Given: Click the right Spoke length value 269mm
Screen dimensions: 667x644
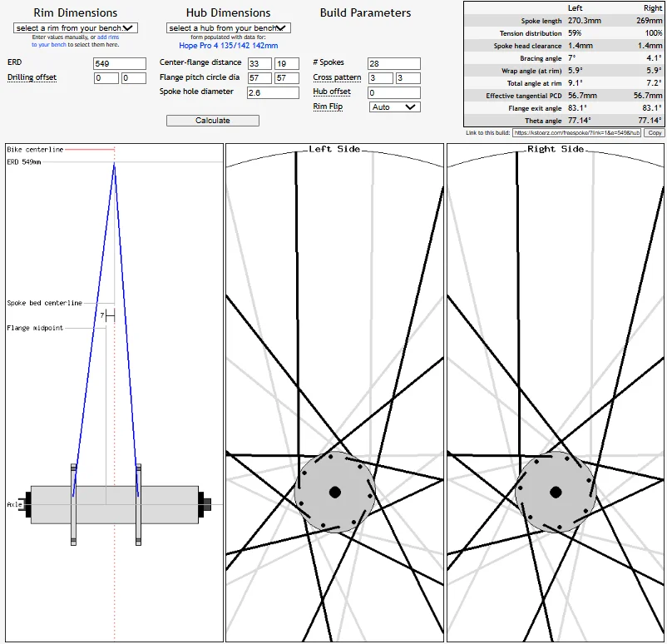Looking at the screenshot, I should tap(650, 21).
